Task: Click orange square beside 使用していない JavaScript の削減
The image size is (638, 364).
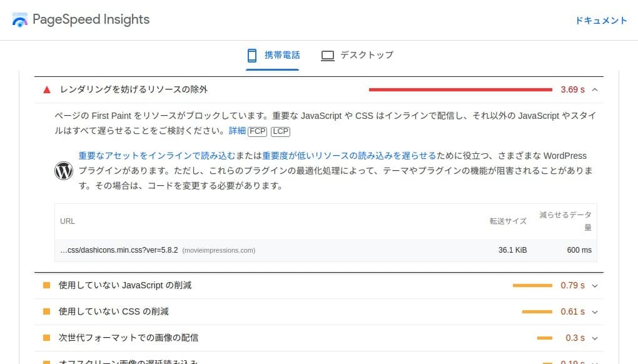Action: pos(46,285)
